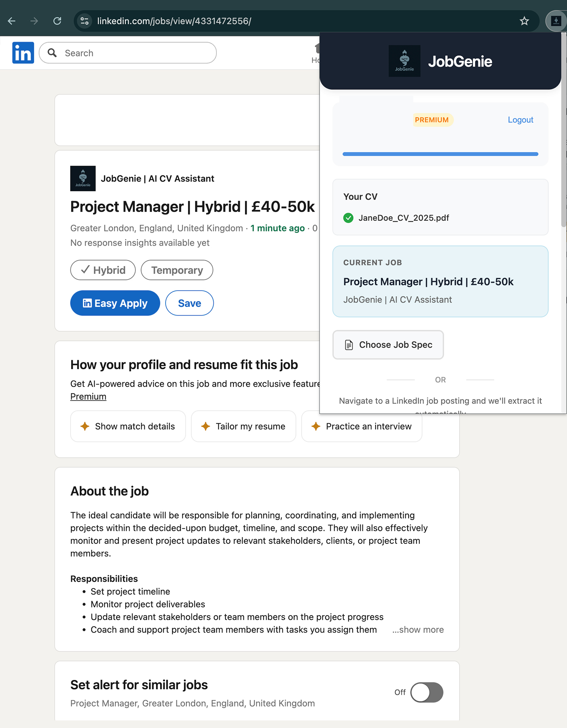Viewport: 567px width, 728px height.
Task: Save this Project Manager job
Action: [190, 303]
